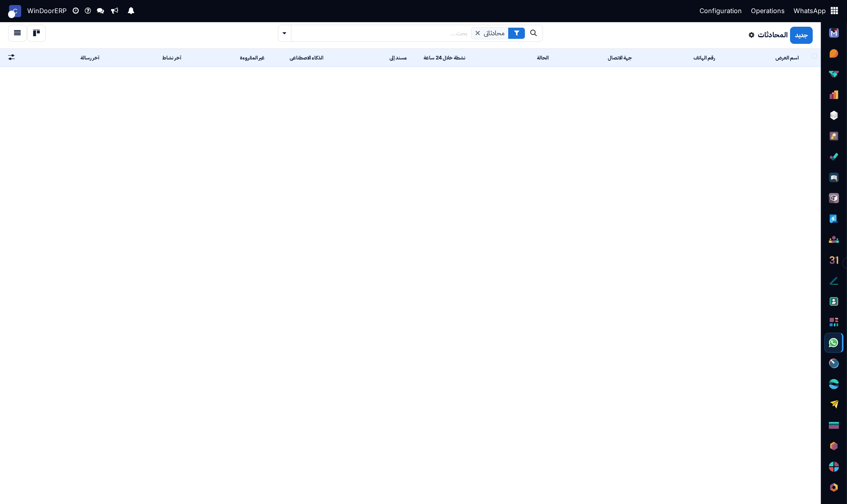Screen dimensions: 847x504
Task: Open the four-color circle app icon
Action: click(x=834, y=467)
